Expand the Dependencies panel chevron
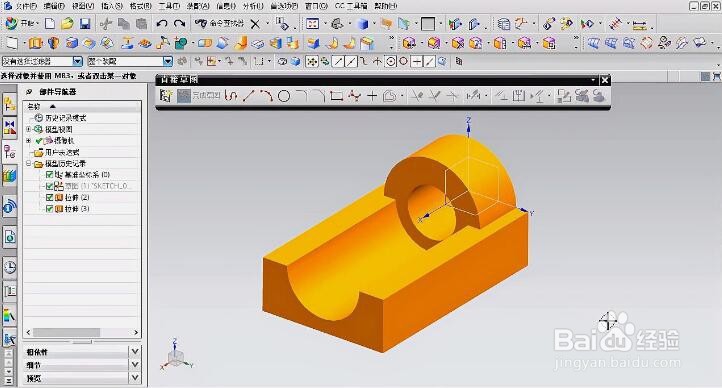 (135, 352)
